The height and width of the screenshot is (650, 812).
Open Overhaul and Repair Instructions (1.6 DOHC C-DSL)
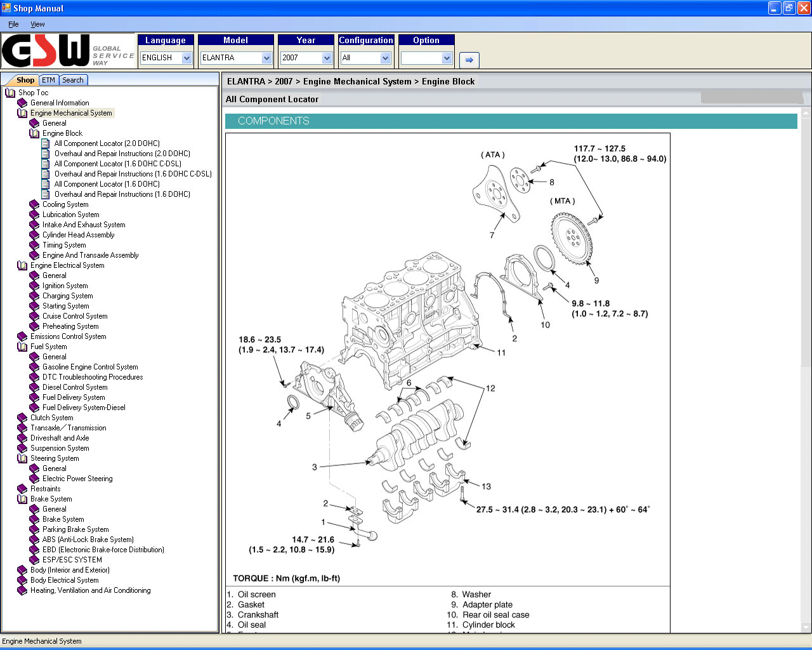pos(133,174)
